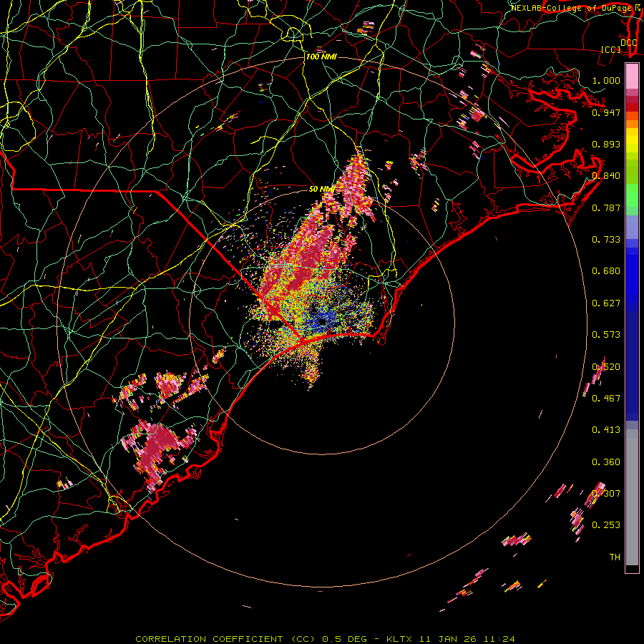Click the TH threshold label
Screen dimensions: 644x644
615,557
